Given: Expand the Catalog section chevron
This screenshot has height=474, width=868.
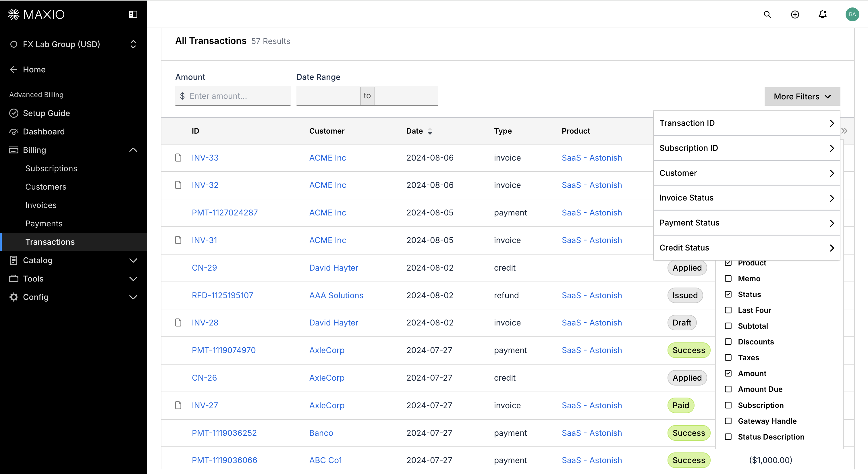Looking at the screenshot, I should (133, 260).
